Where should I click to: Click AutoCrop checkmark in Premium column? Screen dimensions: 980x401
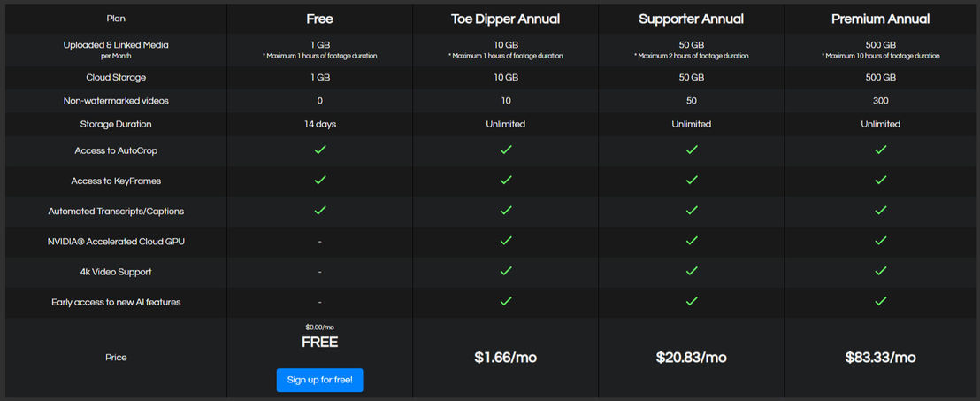pos(880,150)
